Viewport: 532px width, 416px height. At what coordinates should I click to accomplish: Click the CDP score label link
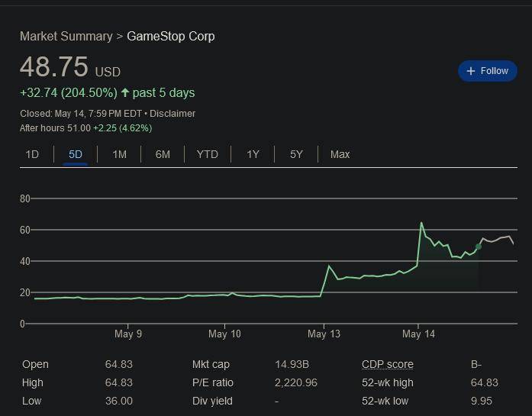(x=388, y=364)
